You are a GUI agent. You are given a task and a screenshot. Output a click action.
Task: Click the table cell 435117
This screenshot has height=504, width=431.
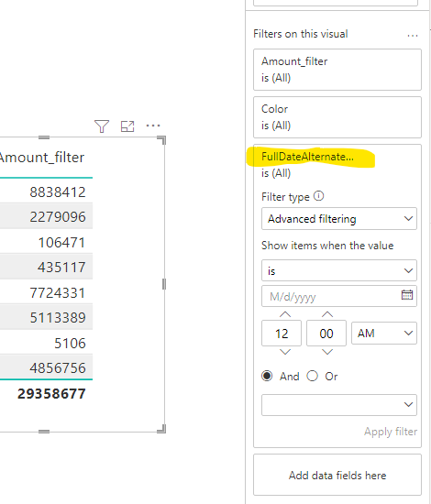click(61, 267)
